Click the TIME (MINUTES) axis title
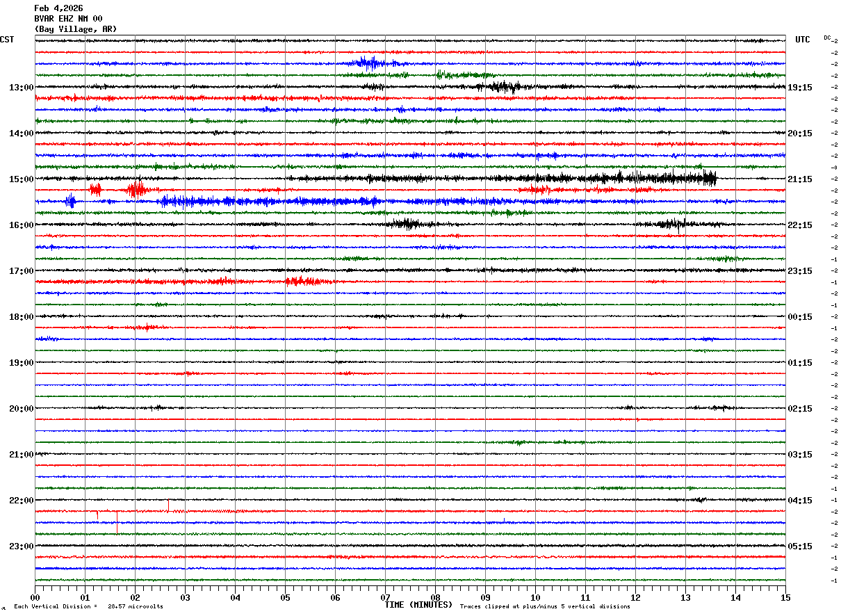 418,605
